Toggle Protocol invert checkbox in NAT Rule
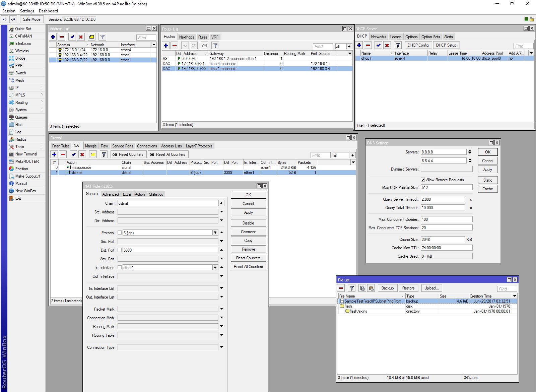Image resolution: width=536 pixels, height=392 pixels. pyautogui.click(x=119, y=233)
